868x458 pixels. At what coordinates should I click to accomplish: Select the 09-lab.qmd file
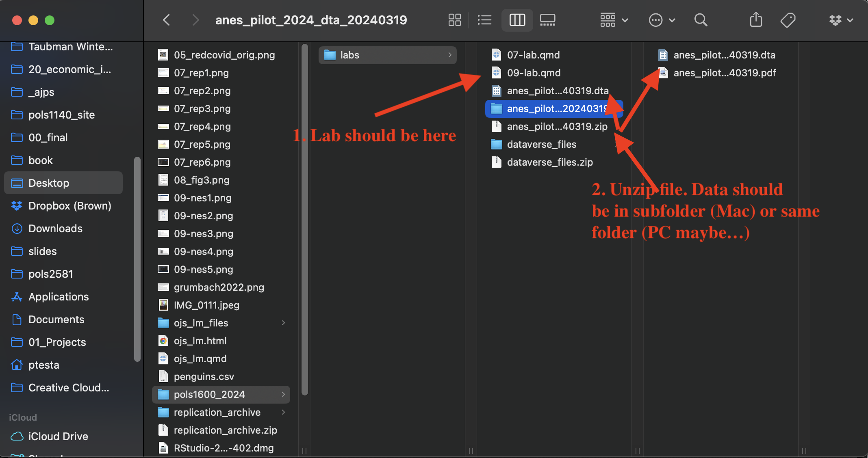click(x=533, y=73)
